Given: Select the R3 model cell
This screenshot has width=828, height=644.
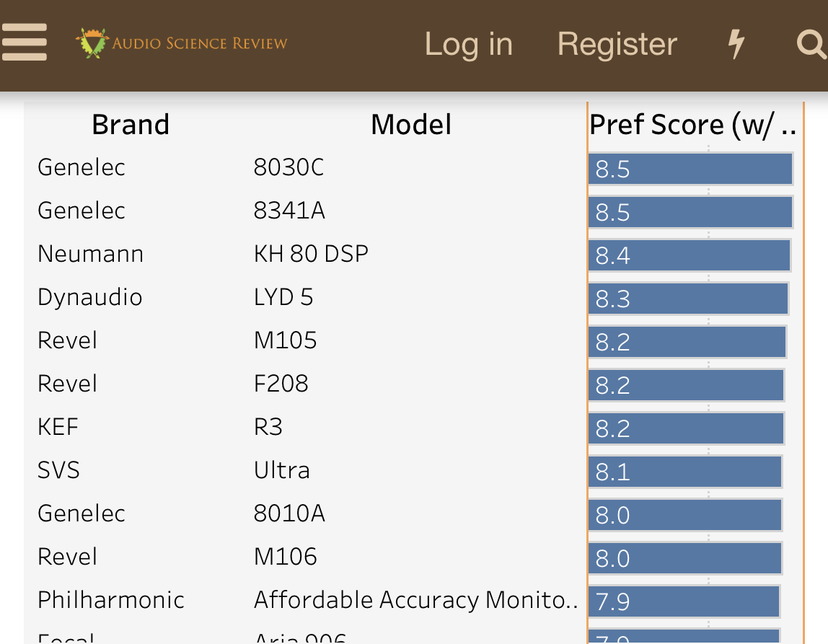Looking at the screenshot, I should coord(268,427).
